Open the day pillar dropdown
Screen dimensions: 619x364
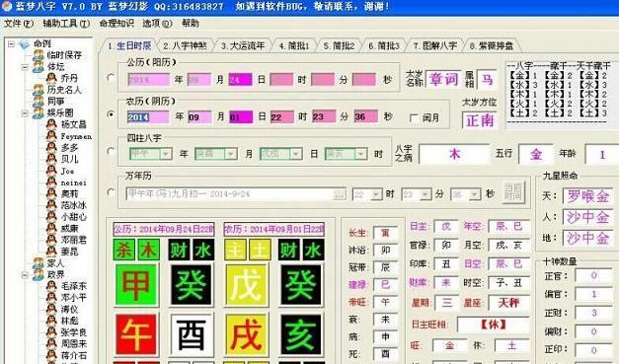point(296,154)
